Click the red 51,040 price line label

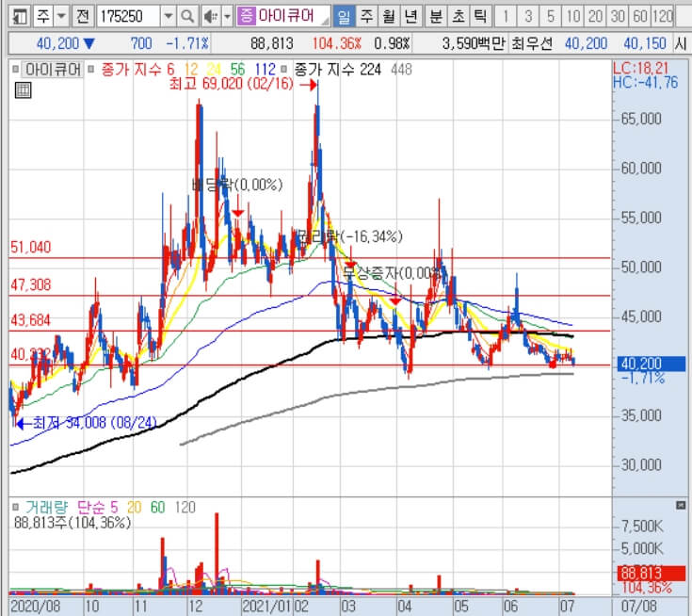click(x=30, y=248)
